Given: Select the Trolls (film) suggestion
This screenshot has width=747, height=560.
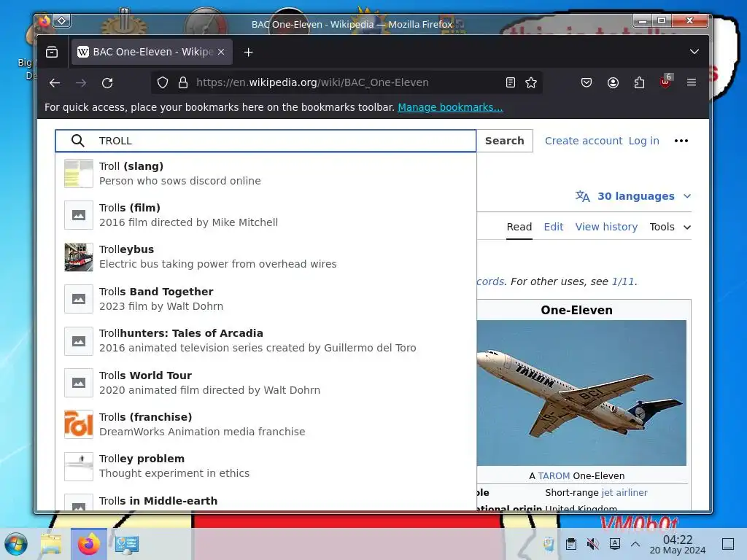Looking at the screenshot, I should click(x=266, y=215).
